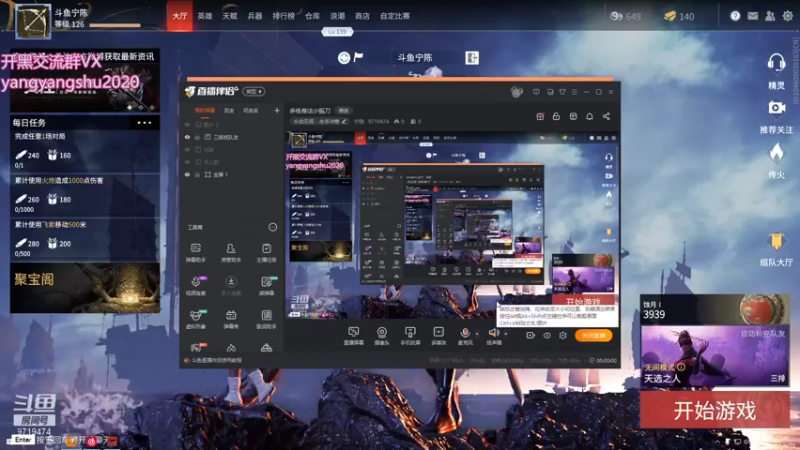Viewport: 800px width, 450px height.
Task: Toggle eye of dimmed source above 全屏 1
Action: click(x=187, y=162)
